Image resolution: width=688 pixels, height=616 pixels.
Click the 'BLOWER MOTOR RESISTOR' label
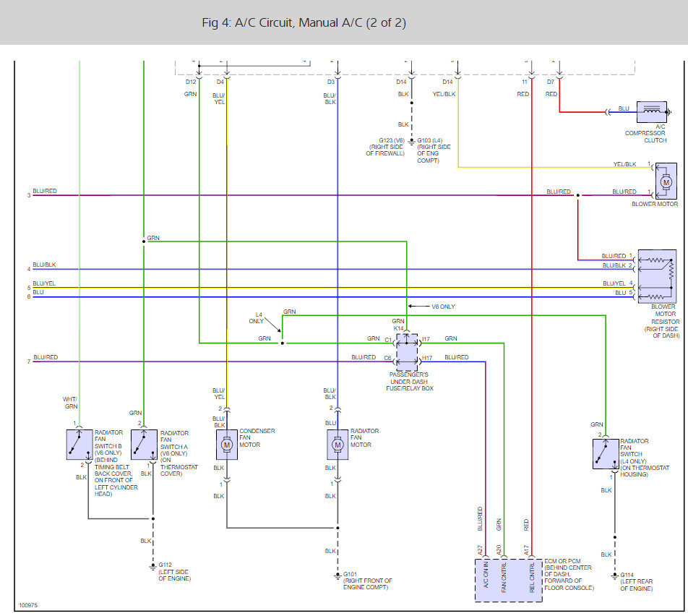click(x=662, y=322)
